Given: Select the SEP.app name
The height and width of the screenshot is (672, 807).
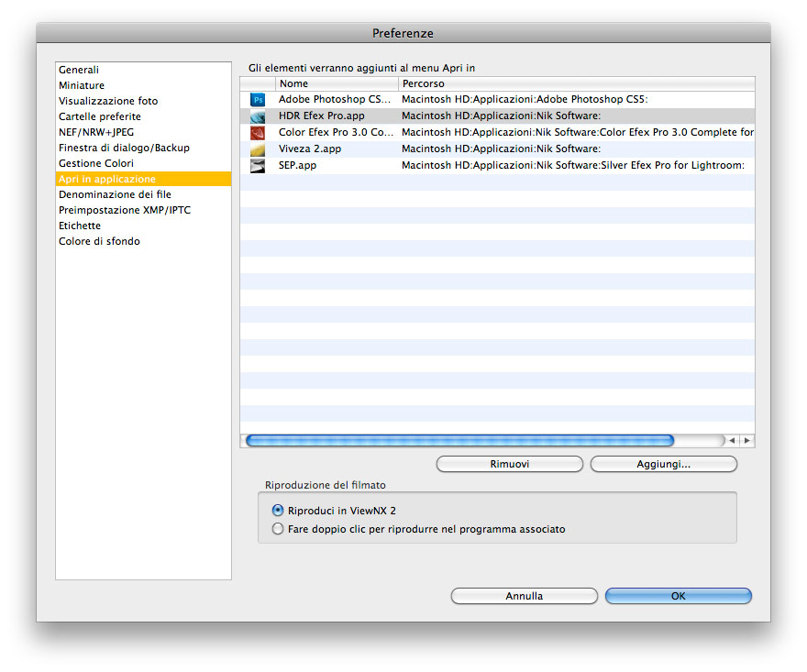Looking at the screenshot, I should pos(297,165).
